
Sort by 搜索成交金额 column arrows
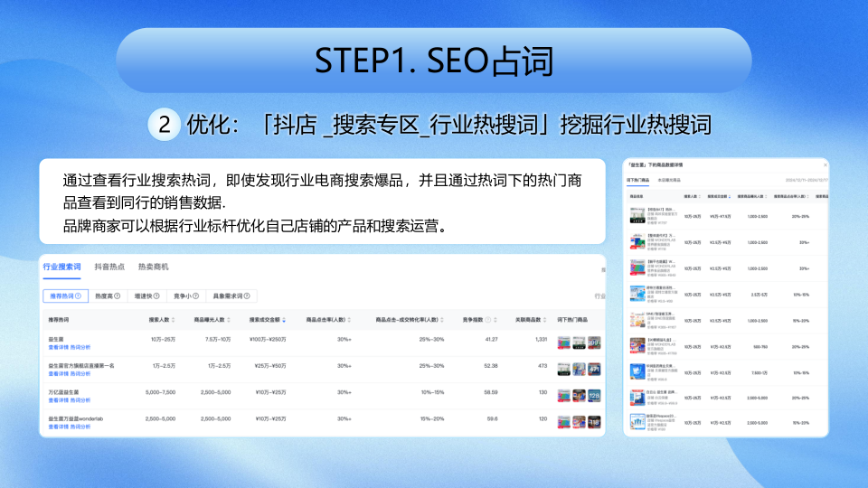(284, 320)
